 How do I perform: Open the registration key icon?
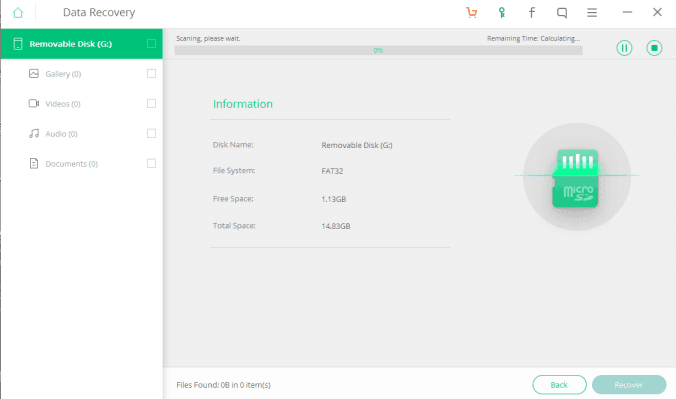click(501, 13)
